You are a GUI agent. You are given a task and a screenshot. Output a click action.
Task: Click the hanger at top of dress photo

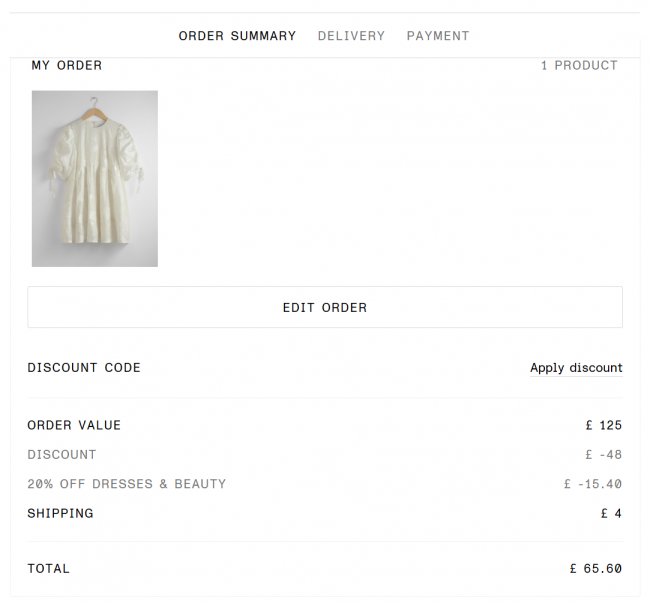pos(94,103)
